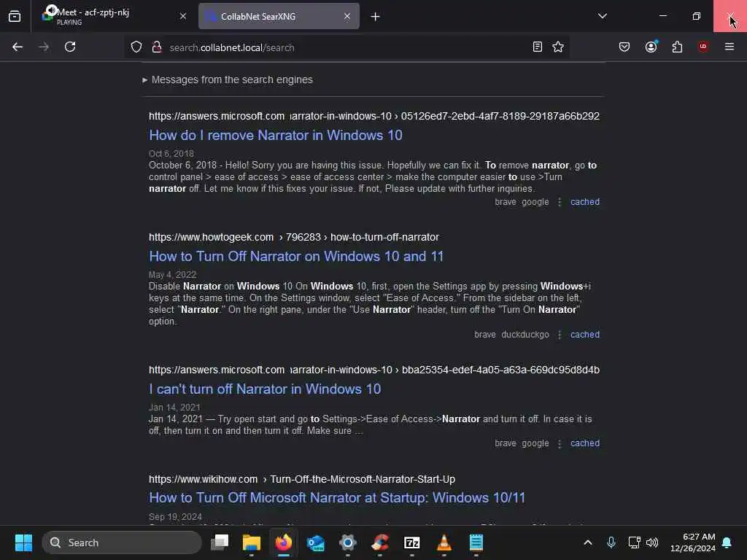Show hidden system tray icons
Screen dimensions: 747x560
[588, 542]
